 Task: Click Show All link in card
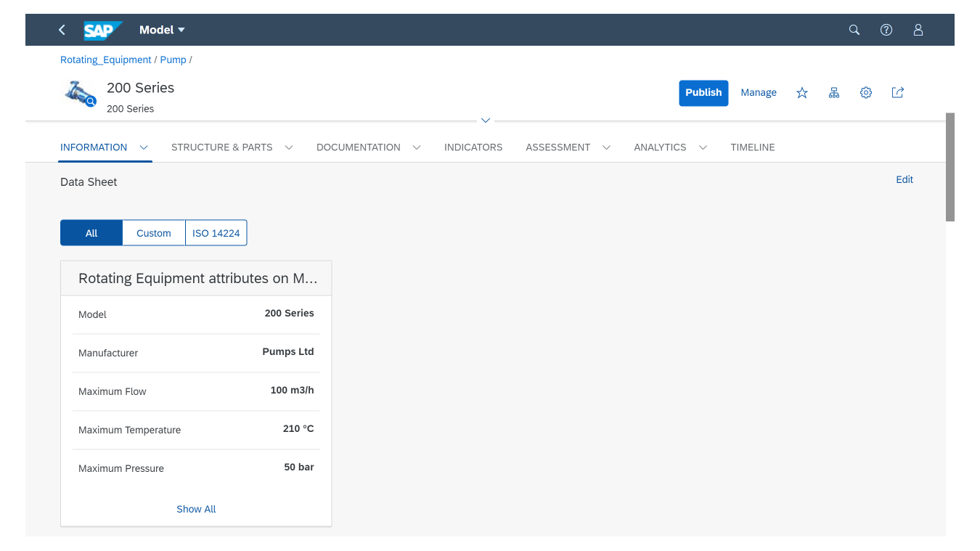pyautogui.click(x=196, y=509)
